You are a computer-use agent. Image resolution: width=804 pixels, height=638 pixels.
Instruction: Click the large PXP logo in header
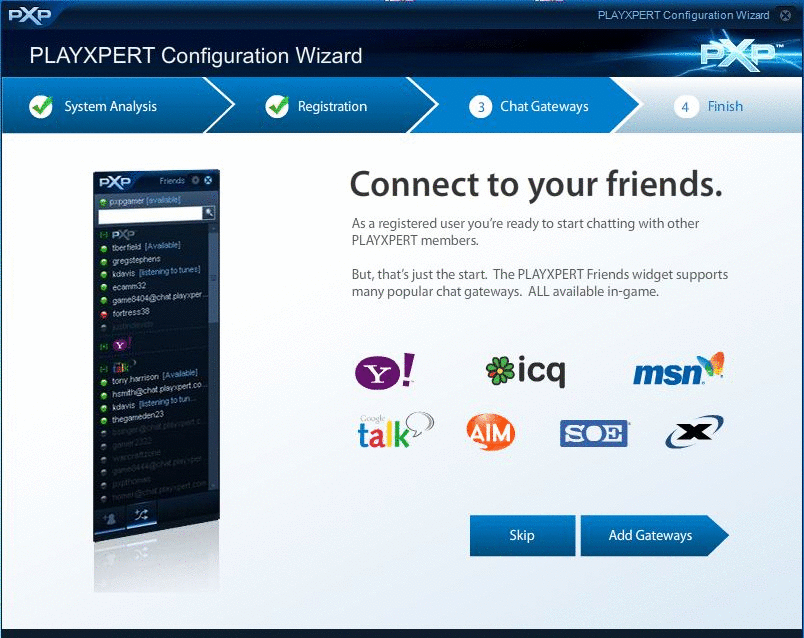click(x=742, y=53)
